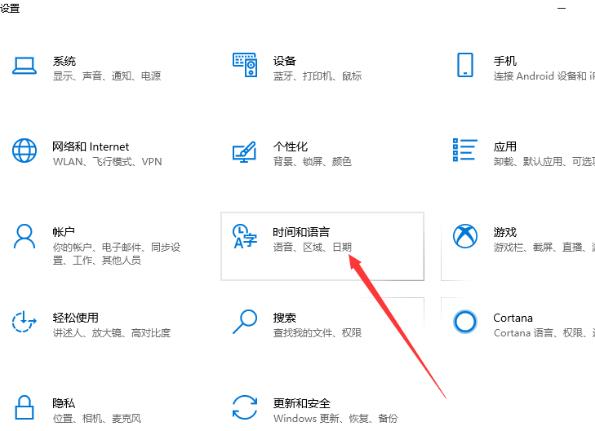Select the 时间和语言 title
The width and height of the screenshot is (595, 431).
pos(301,232)
